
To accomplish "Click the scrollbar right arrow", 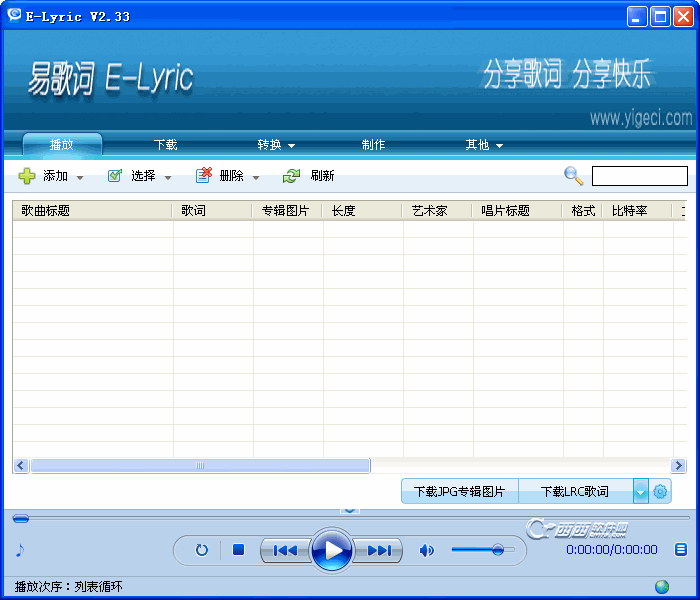I will click(679, 466).
